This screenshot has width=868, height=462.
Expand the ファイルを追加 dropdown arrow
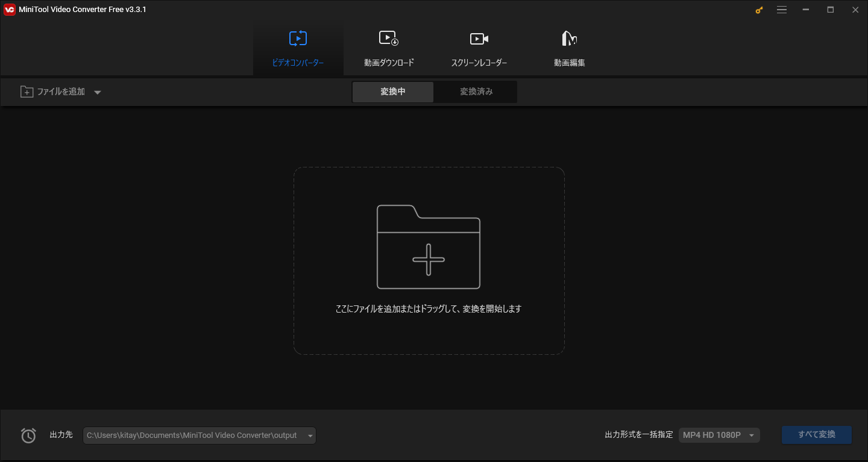coord(98,92)
